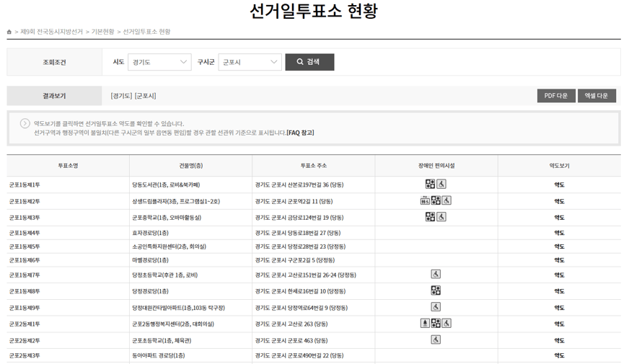Image resolution: width=629 pixels, height=364 pixels.
Task: Select address 경기도 군포시 산본로197번길 36 (당동)
Action: point(299,185)
